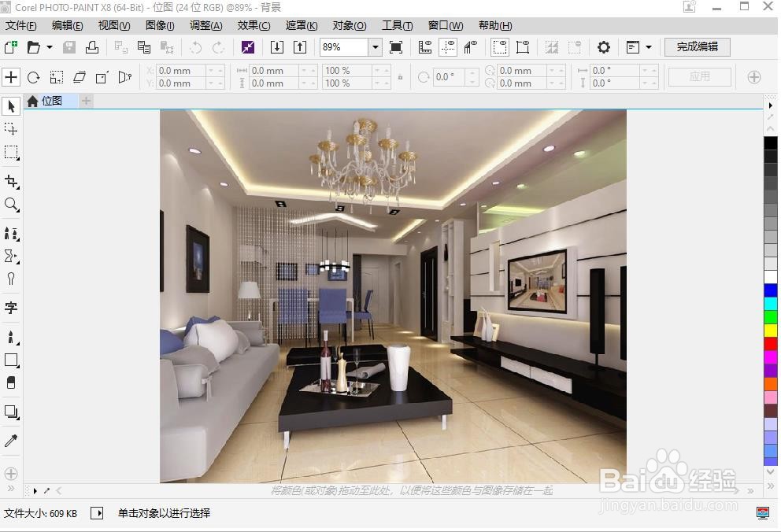Viewport: 781px width, 532px height.
Task: Open the options gear on the property bar
Action: click(x=603, y=47)
